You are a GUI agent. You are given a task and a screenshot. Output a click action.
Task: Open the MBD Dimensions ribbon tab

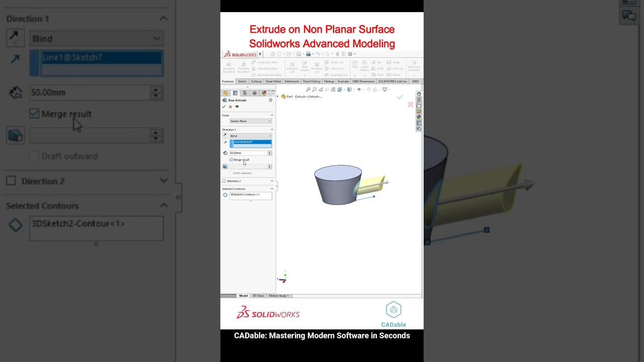coord(363,81)
